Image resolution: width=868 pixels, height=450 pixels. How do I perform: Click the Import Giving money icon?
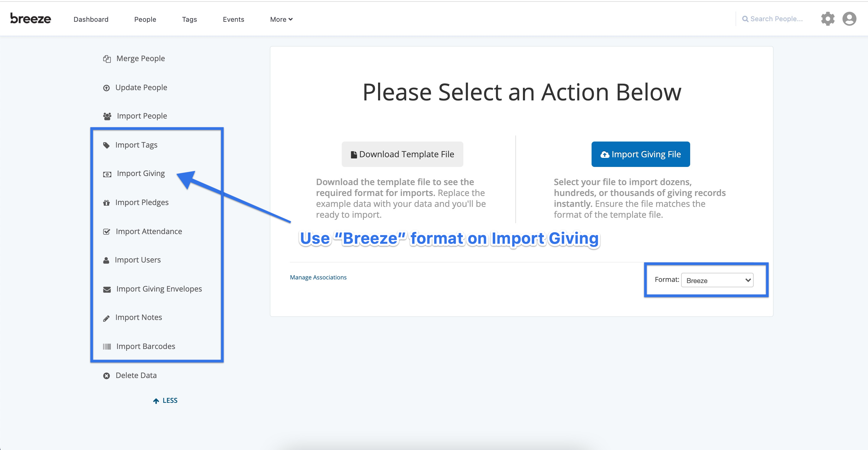(x=107, y=174)
